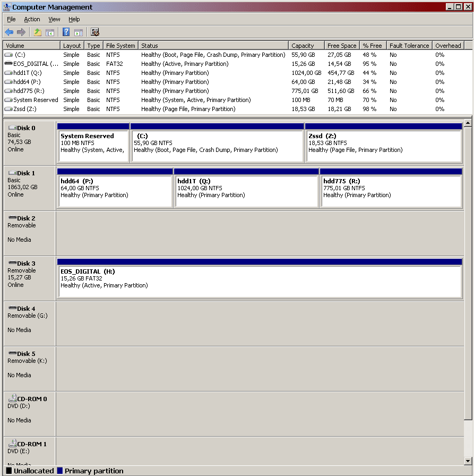The width and height of the screenshot is (474, 476).
Task: Select the (C:) volume drive icon
Action: 9,55
